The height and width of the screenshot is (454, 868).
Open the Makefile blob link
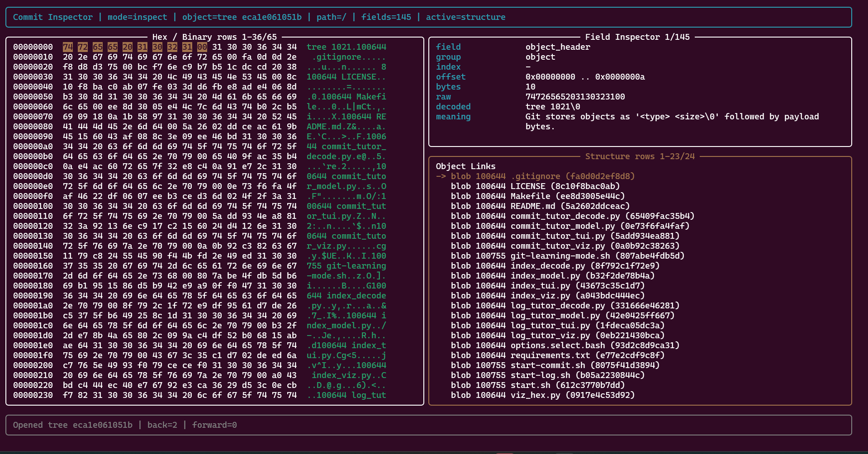538,196
